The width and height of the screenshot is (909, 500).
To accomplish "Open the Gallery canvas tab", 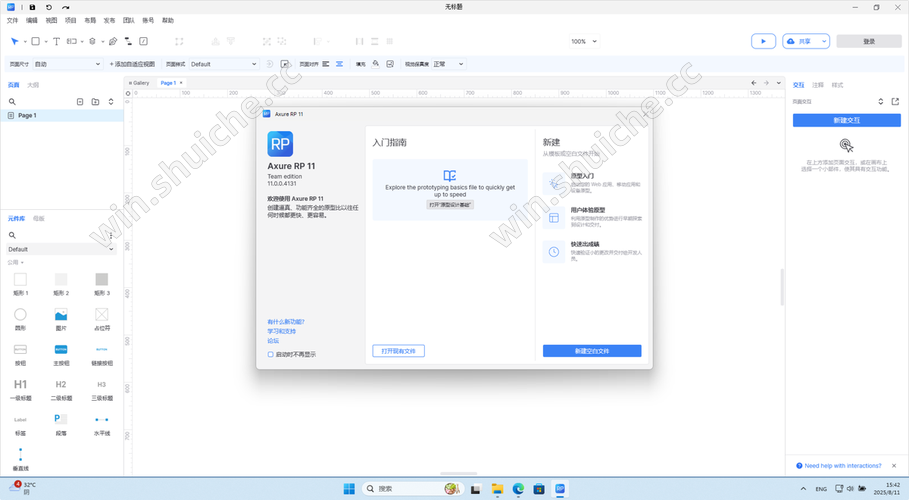I will click(139, 83).
